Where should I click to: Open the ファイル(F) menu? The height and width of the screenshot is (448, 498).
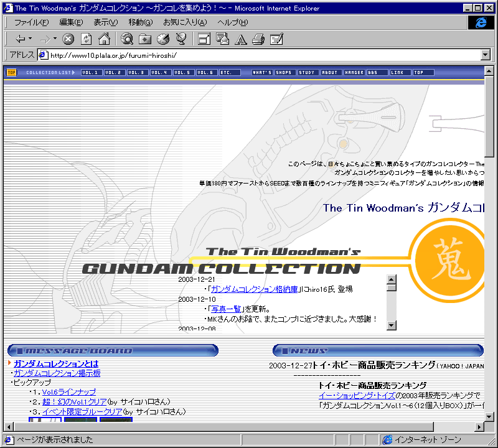(32, 22)
